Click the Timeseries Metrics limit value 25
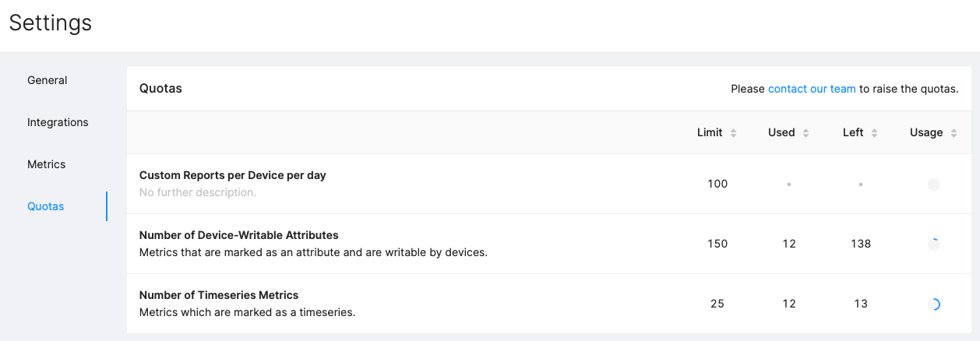This screenshot has height=341, width=980. (717, 304)
